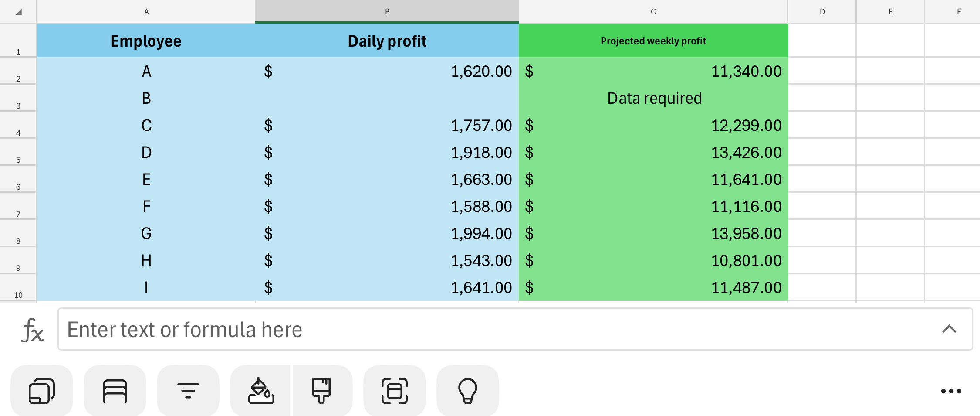The height and width of the screenshot is (416, 980).
Task: Select column A header
Action: (146, 12)
